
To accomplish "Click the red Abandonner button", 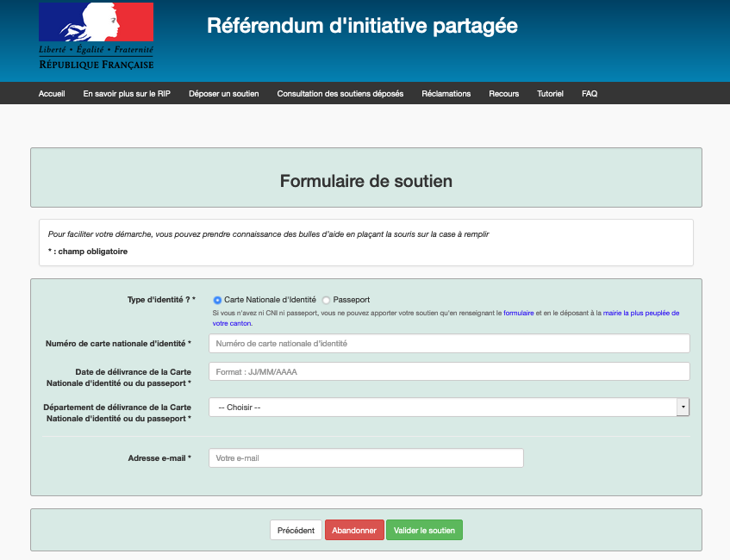I will click(354, 531).
